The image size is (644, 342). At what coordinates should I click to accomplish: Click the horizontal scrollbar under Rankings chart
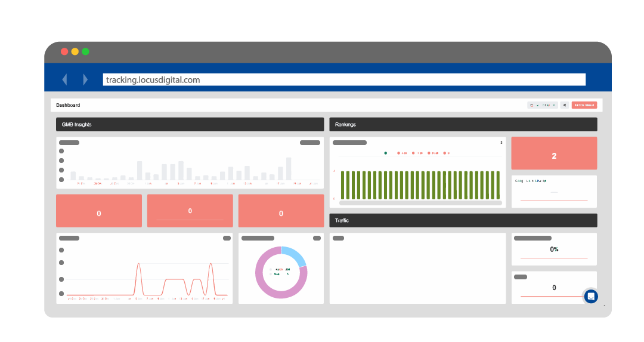tap(420, 203)
